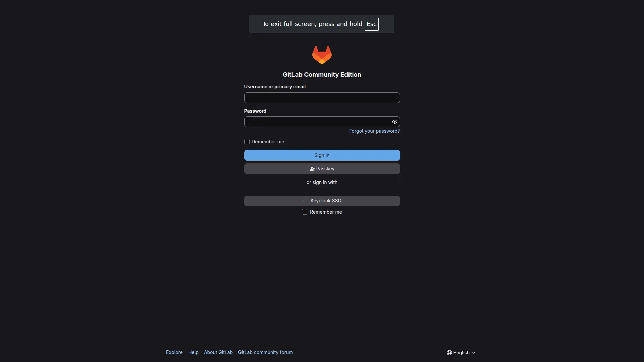Toggle password visibility eye icon
Image resolution: width=644 pixels, height=362 pixels.
[394, 122]
